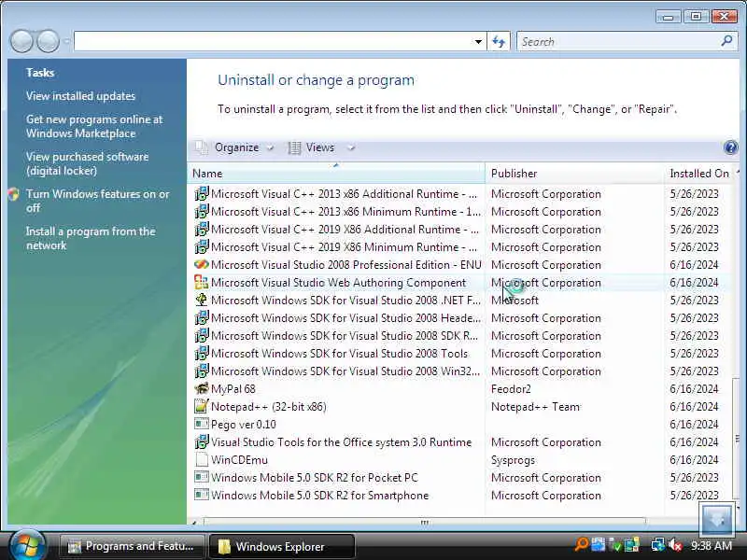
Task: Switch to the Programs and Features taskbar button
Action: tap(132, 546)
